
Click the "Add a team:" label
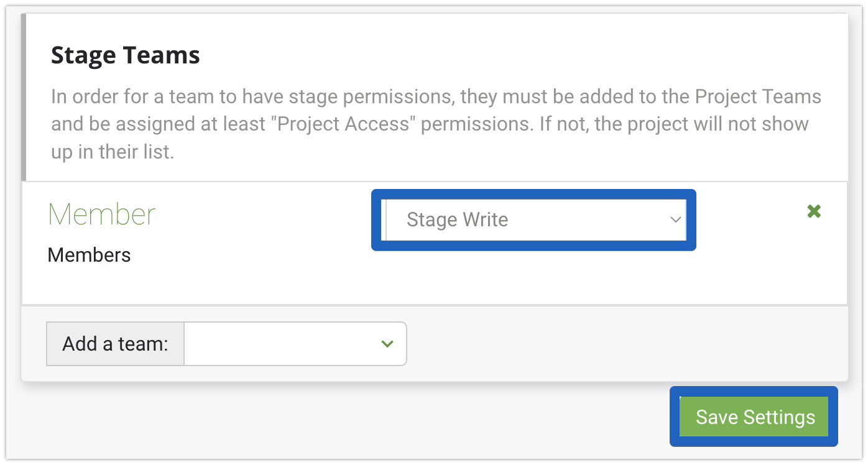[116, 344]
